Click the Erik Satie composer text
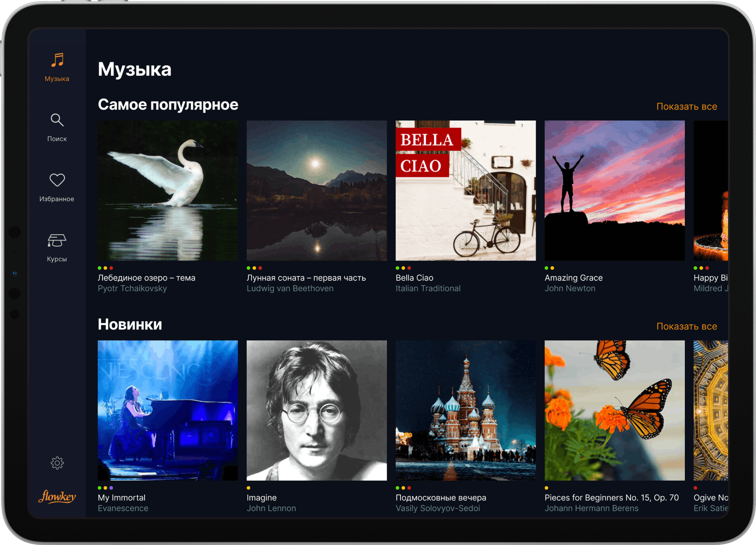Viewport: 756px width, 545px height. coord(711,508)
